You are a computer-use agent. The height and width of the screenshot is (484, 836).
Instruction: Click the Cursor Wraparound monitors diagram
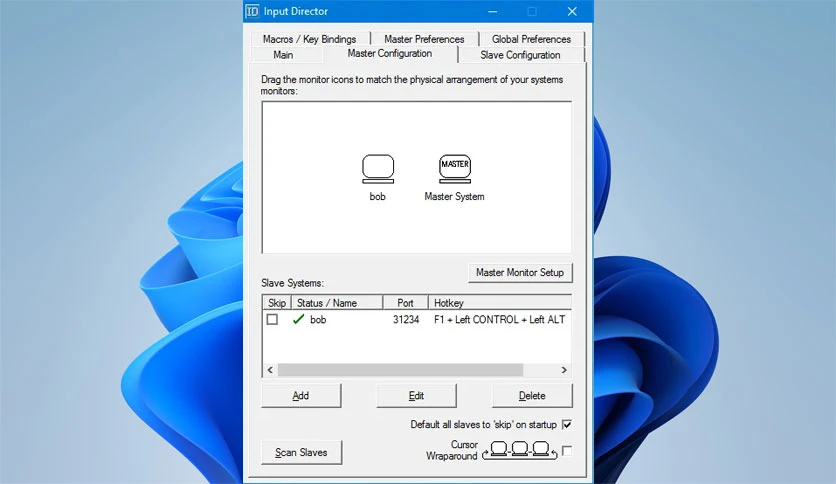pyautogui.click(x=520, y=450)
